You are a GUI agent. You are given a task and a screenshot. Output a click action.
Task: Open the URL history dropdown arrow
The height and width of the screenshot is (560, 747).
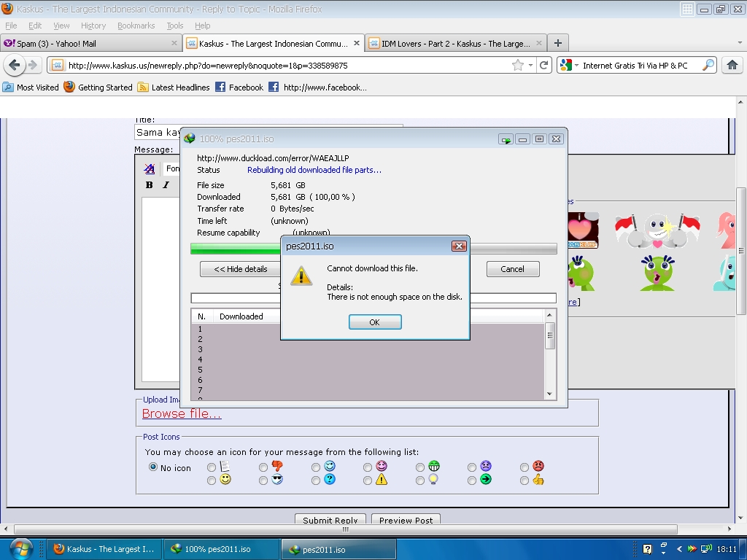[531, 65]
